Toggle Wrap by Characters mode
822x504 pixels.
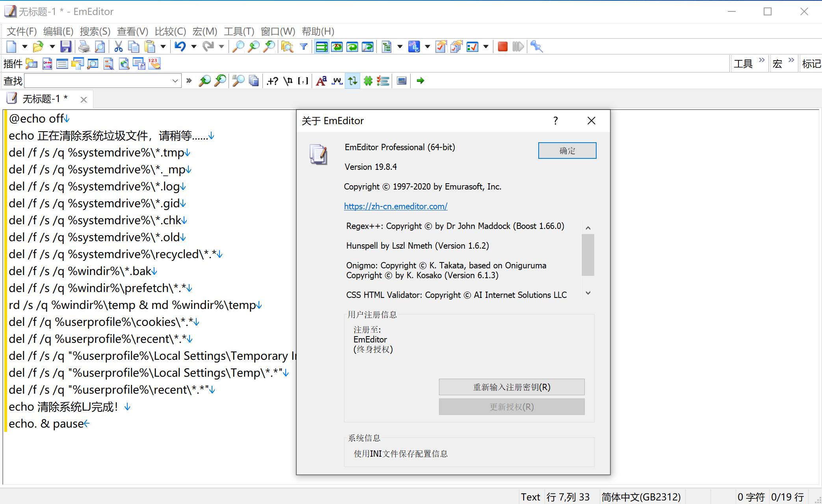[337, 47]
